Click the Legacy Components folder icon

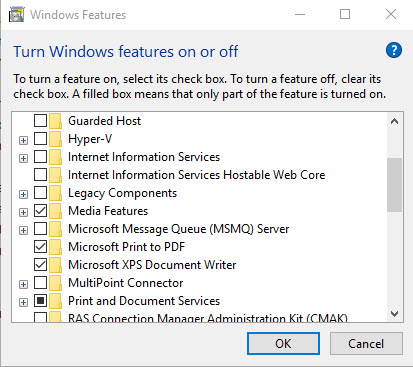pyautogui.click(x=55, y=193)
